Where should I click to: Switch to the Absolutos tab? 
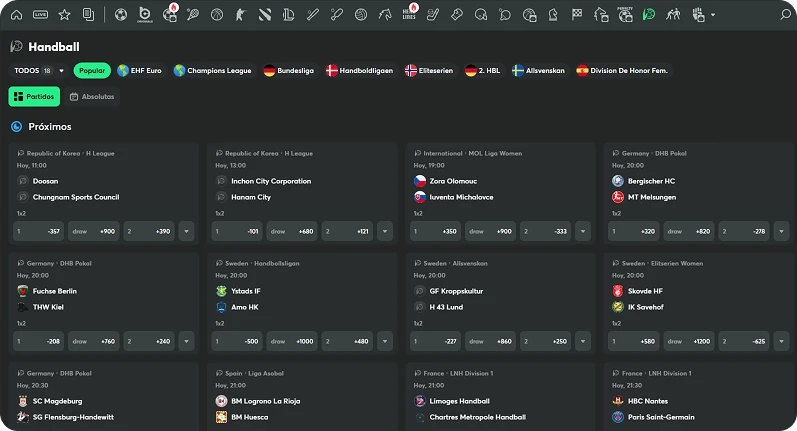92,96
